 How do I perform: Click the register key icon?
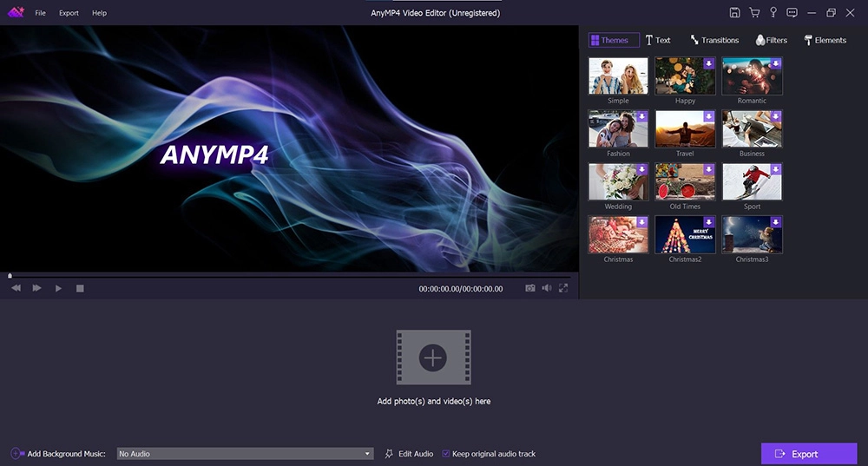pyautogui.click(x=773, y=13)
